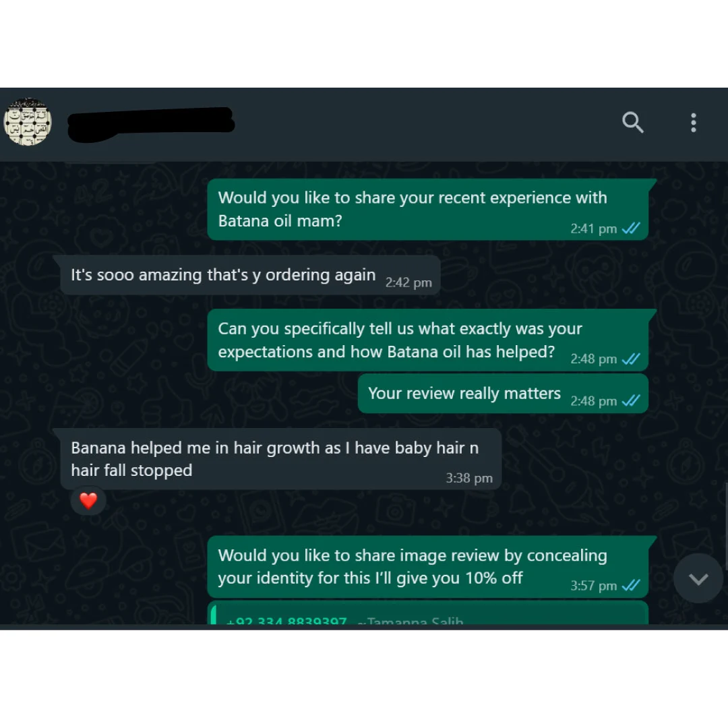728x728 pixels.
Task: Click the '10% off' image review message
Action: tap(427, 567)
